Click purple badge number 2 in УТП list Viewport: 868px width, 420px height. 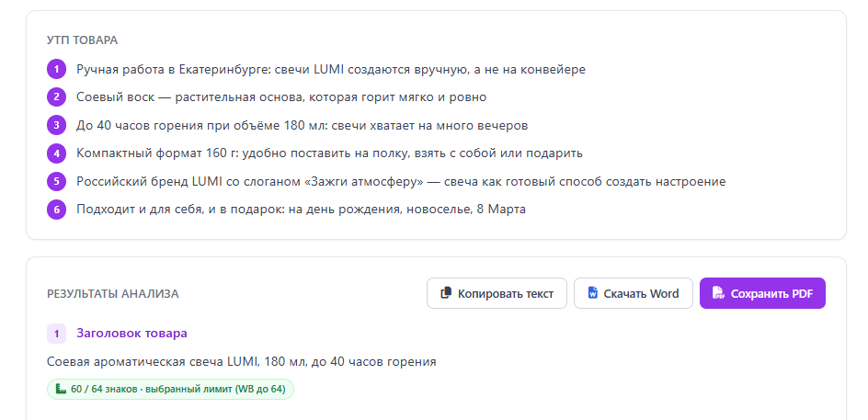point(56,97)
